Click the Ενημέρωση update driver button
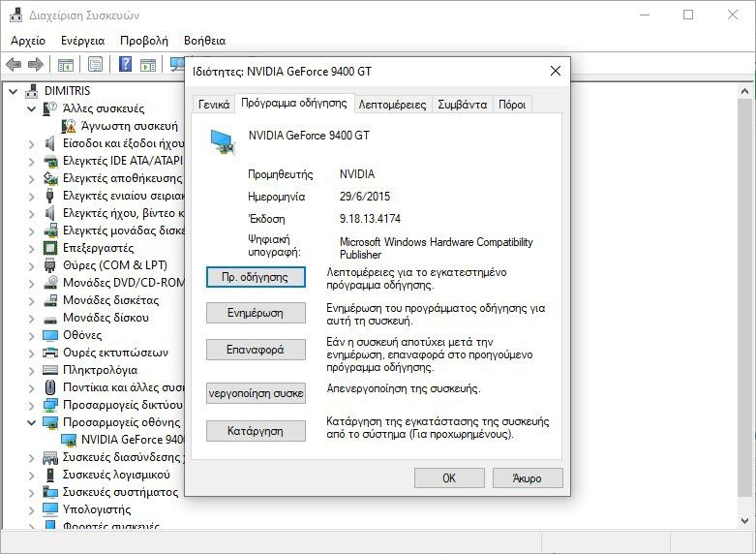The image size is (756, 554). (256, 313)
